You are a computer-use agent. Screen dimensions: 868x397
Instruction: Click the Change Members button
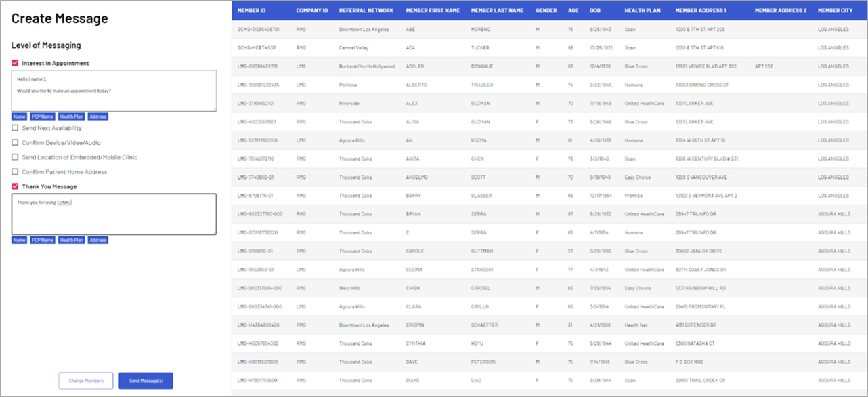point(86,381)
